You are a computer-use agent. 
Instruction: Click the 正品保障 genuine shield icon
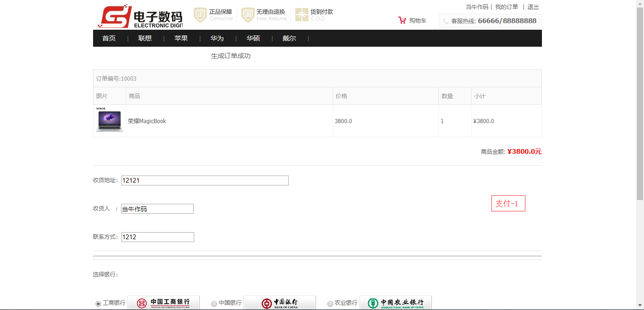coord(200,15)
